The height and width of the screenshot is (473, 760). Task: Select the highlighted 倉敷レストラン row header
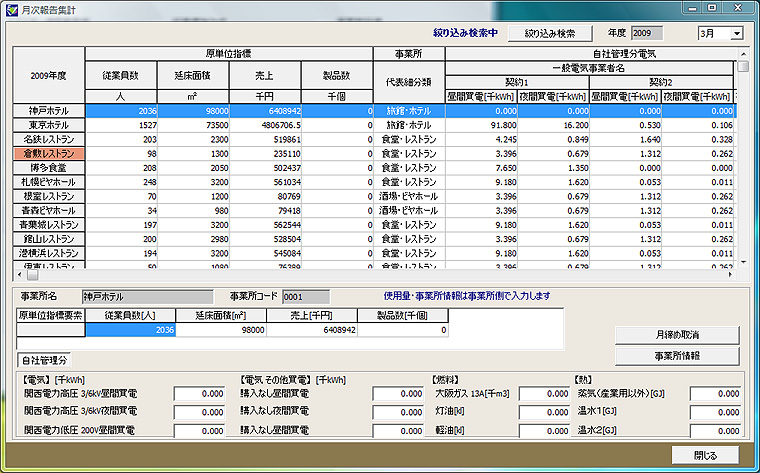[x=48, y=154]
